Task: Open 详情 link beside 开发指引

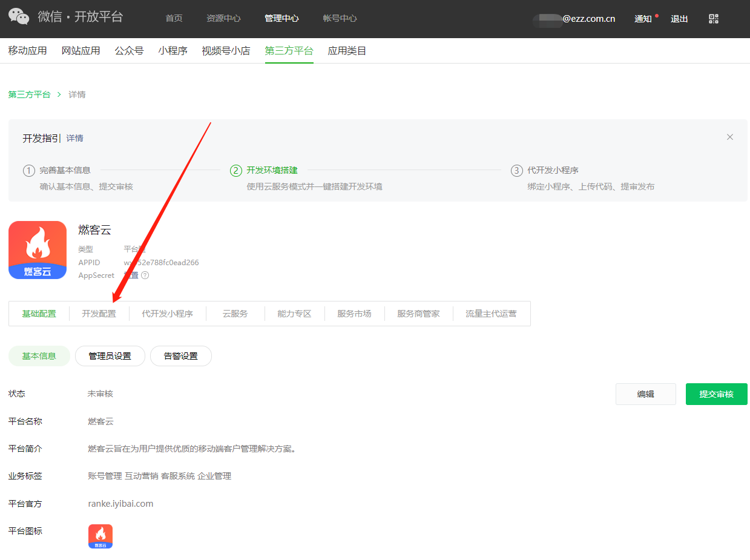Action: click(x=75, y=139)
